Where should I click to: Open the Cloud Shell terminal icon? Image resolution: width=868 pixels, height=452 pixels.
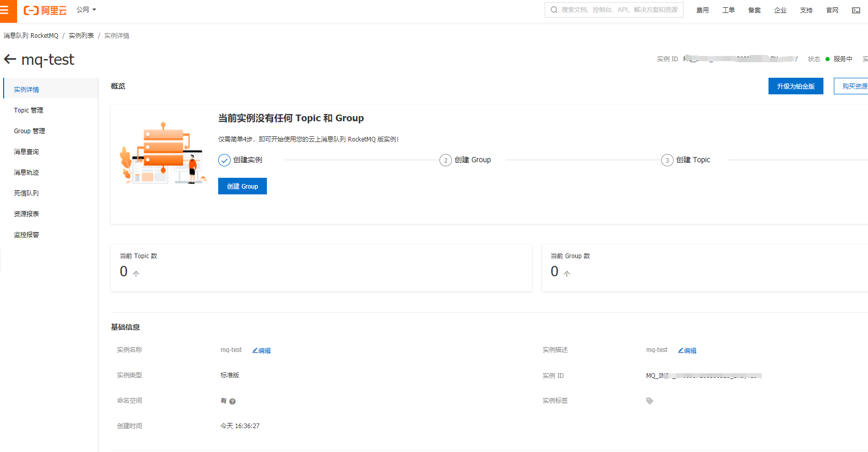[x=856, y=10]
